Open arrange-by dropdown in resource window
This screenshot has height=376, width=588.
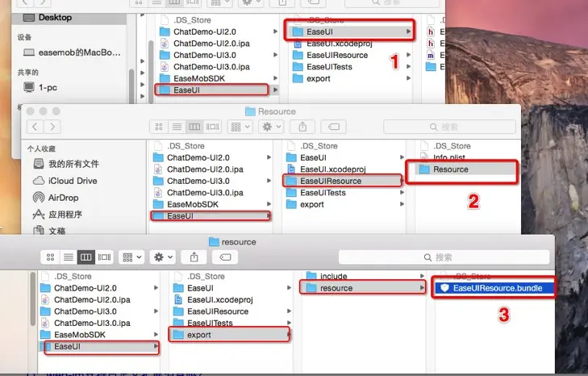131,257
